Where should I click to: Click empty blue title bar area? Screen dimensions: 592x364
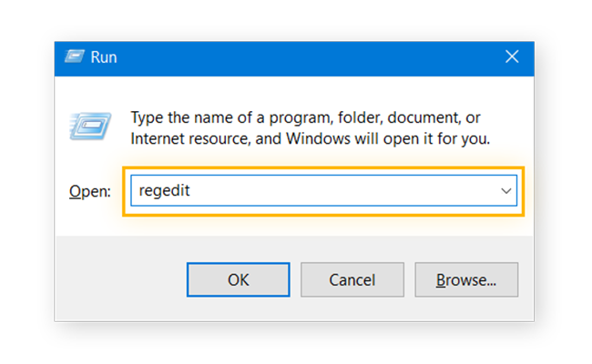click(x=302, y=58)
